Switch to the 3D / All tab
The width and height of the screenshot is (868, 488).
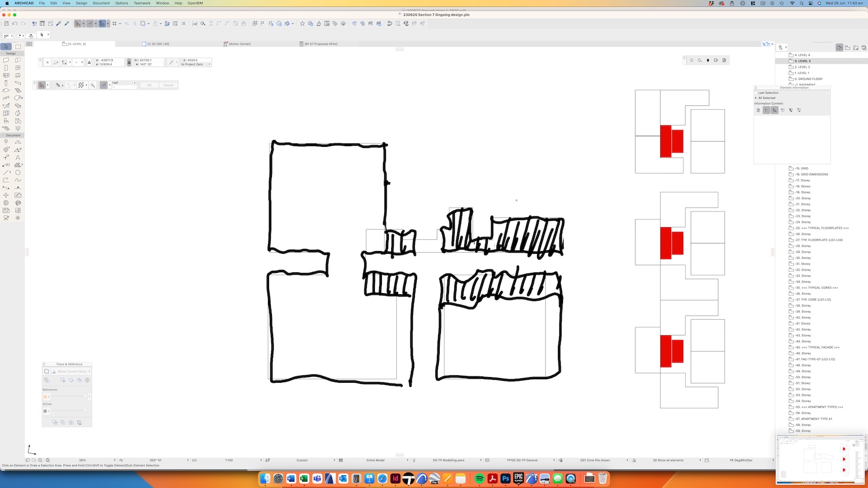click(157, 44)
